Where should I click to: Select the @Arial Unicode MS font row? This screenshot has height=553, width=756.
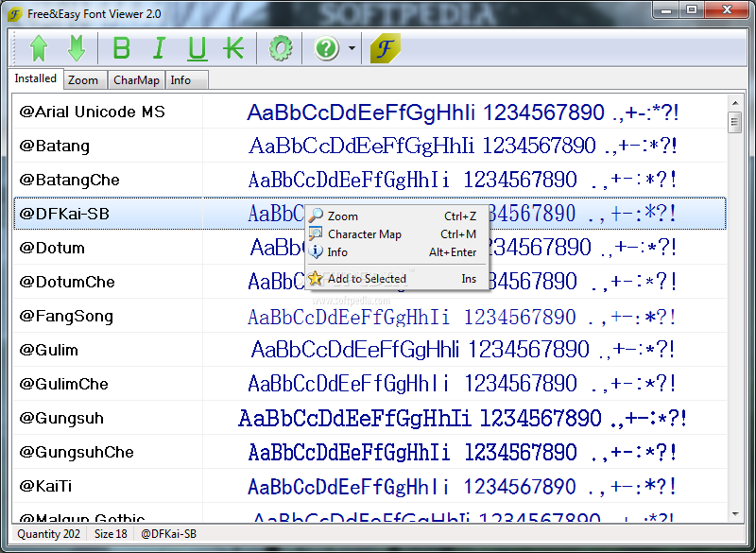[x=369, y=112]
